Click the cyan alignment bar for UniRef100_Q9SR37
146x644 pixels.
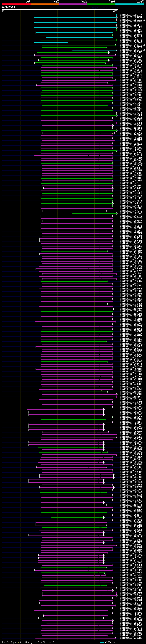tap(76, 15)
